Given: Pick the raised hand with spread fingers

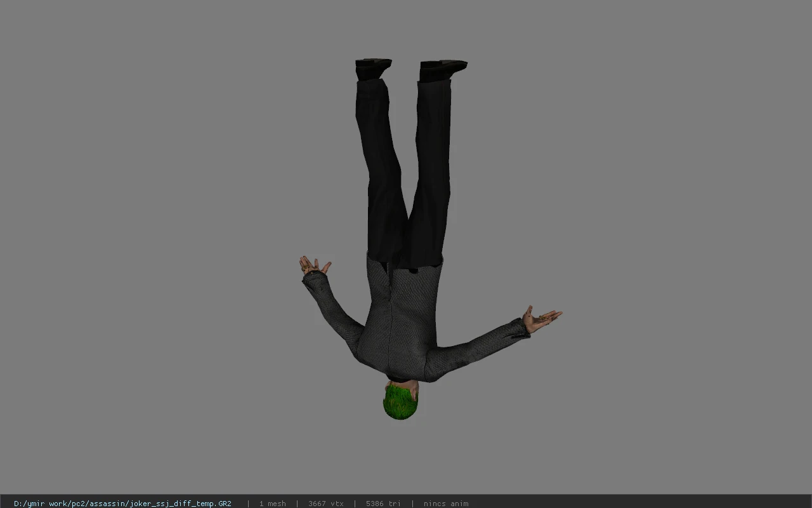Looking at the screenshot, I should pyautogui.click(x=314, y=265).
